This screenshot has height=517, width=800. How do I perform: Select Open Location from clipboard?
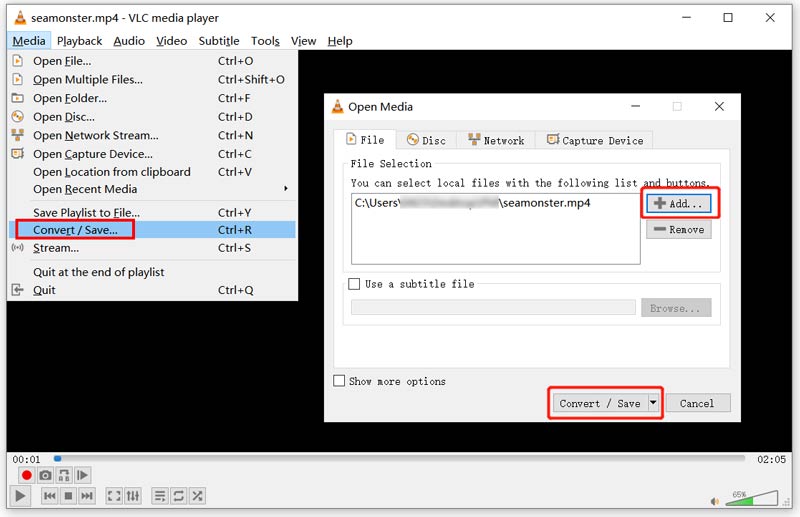click(153, 172)
